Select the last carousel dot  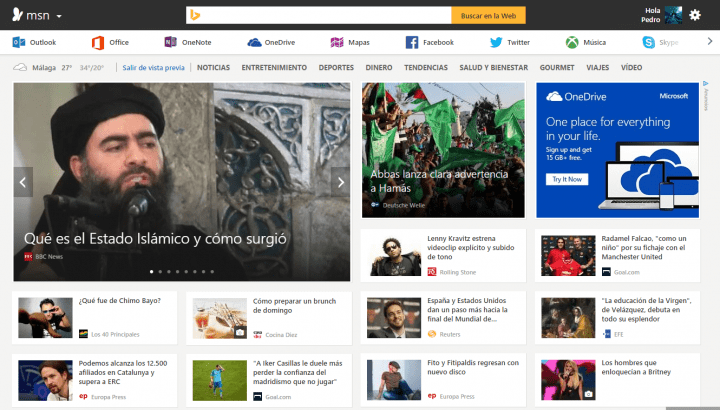[212, 271]
